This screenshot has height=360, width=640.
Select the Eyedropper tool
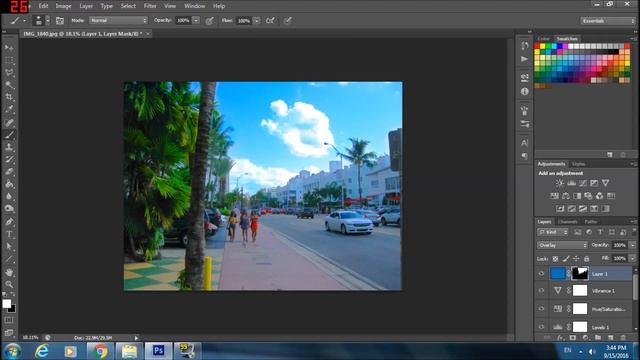(x=9, y=109)
